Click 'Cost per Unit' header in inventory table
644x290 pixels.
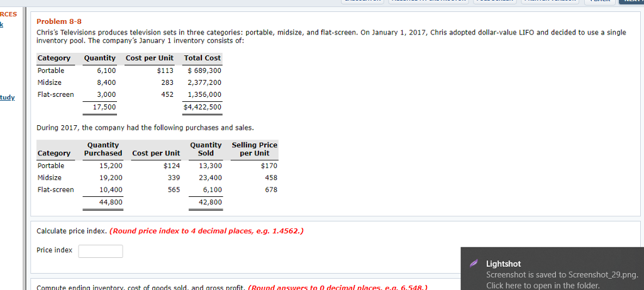150,58
